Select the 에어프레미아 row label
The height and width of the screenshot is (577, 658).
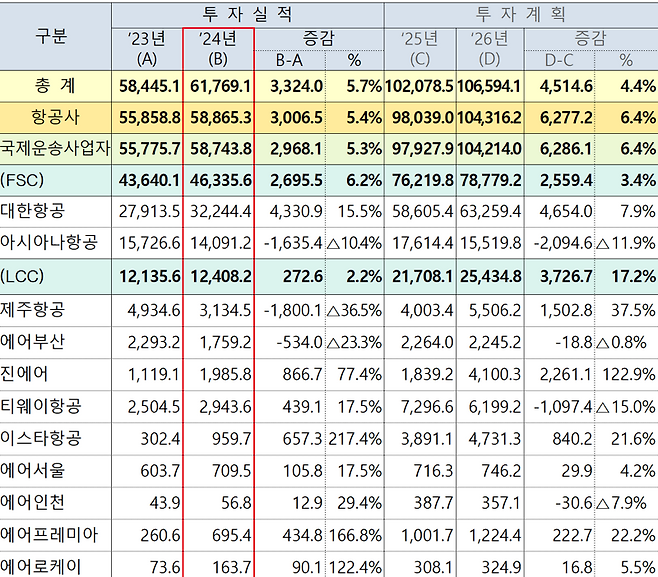click(x=49, y=535)
